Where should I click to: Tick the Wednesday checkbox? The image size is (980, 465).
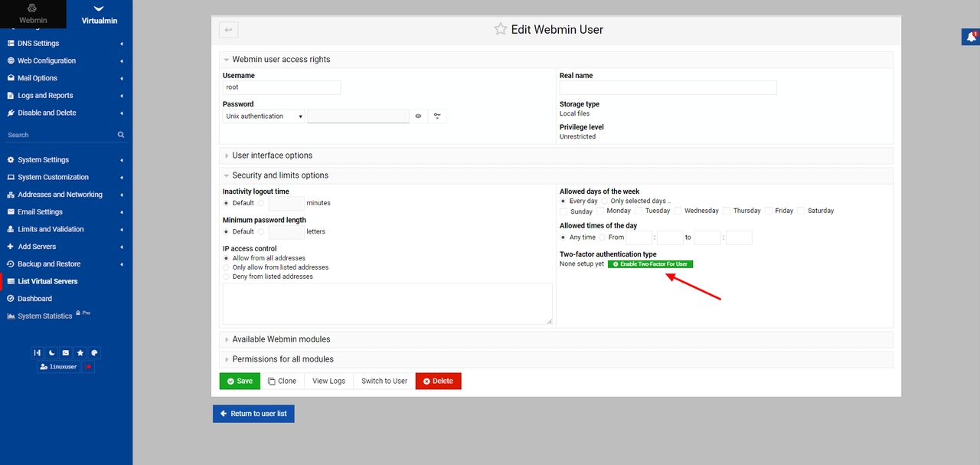[x=678, y=211]
